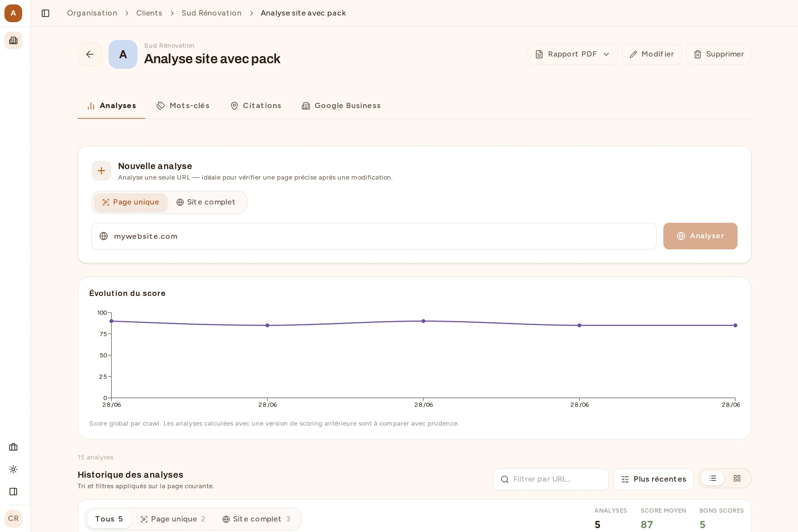Open the building icon in left sidebar

pyautogui.click(x=13, y=40)
